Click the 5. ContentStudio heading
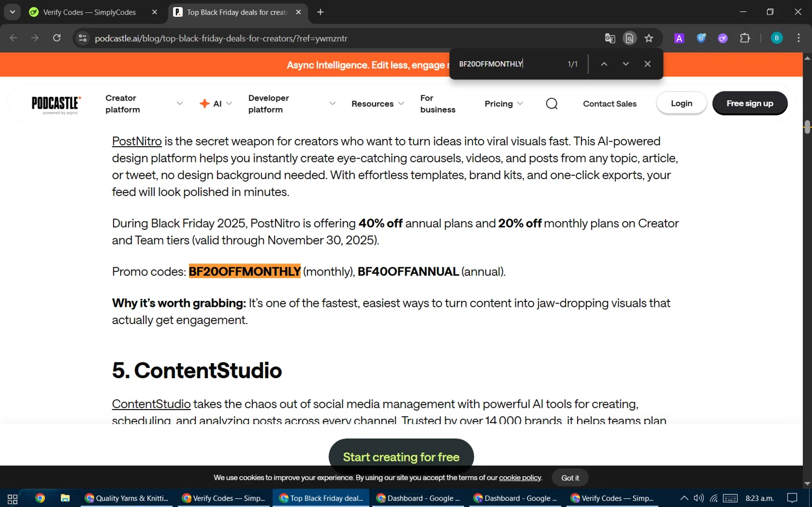Viewport: 812px width, 507px height. (197, 371)
